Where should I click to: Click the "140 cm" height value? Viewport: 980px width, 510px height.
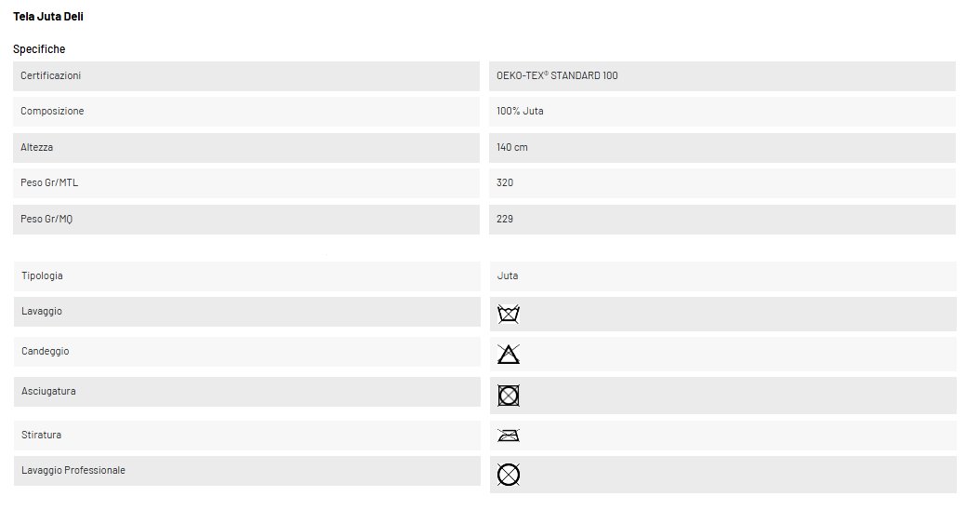(x=513, y=147)
